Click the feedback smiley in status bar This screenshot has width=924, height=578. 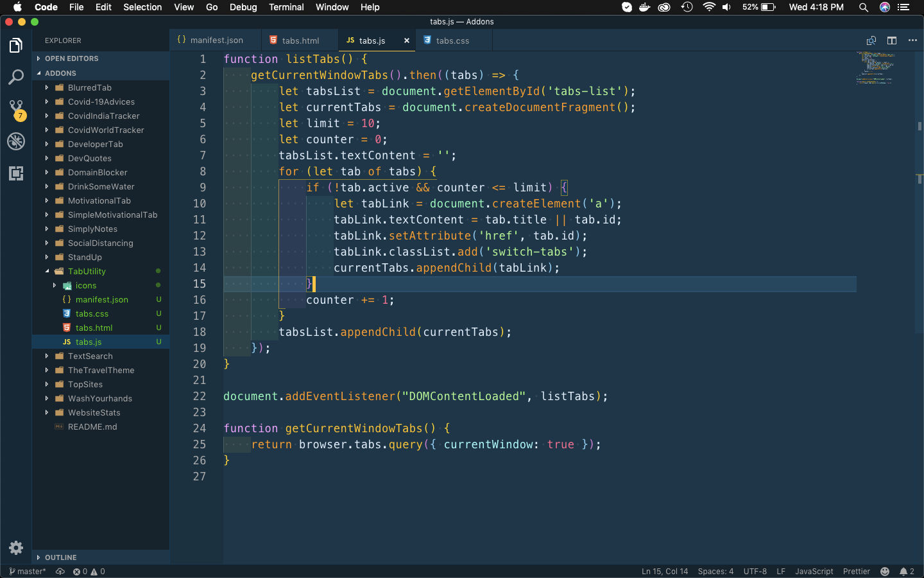pyautogui.click(x=885, y=572)
